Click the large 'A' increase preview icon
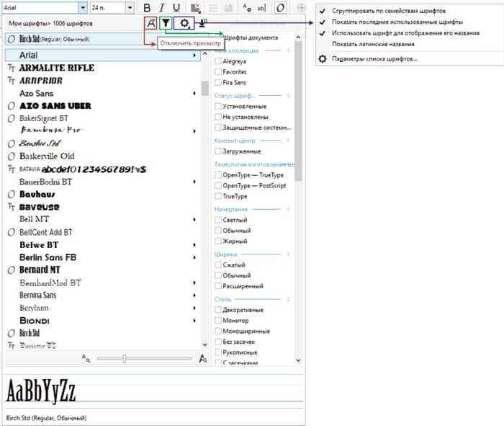 203,358
